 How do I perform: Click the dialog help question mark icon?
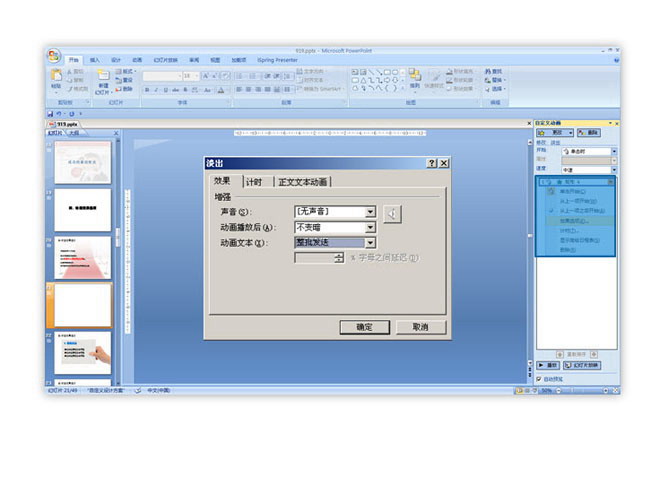pyautogui.click(x=432, y=163)
